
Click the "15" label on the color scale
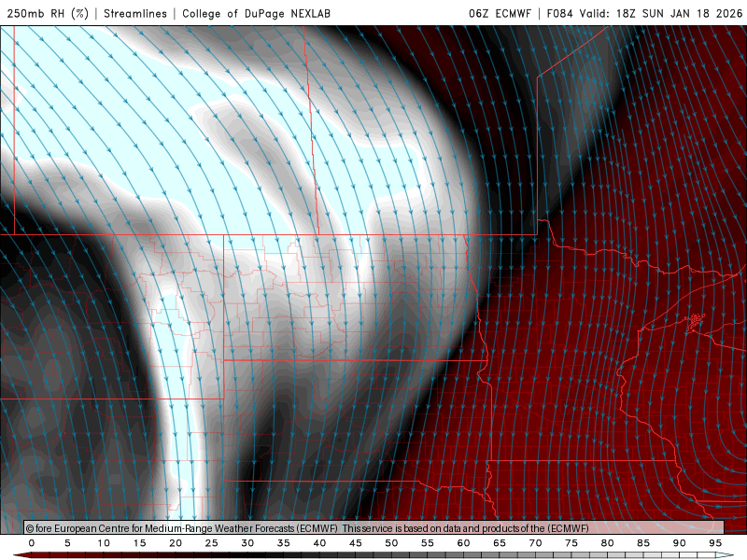(x=139, y=543)
